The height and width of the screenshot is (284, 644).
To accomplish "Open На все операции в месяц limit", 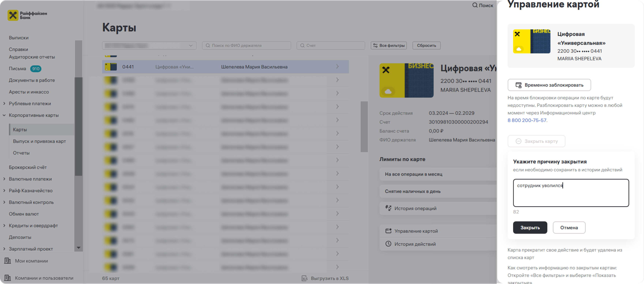I will [438, 174].
